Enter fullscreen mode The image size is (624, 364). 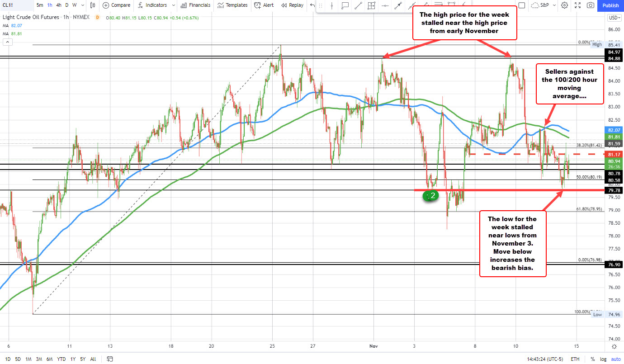click(578, 5)
